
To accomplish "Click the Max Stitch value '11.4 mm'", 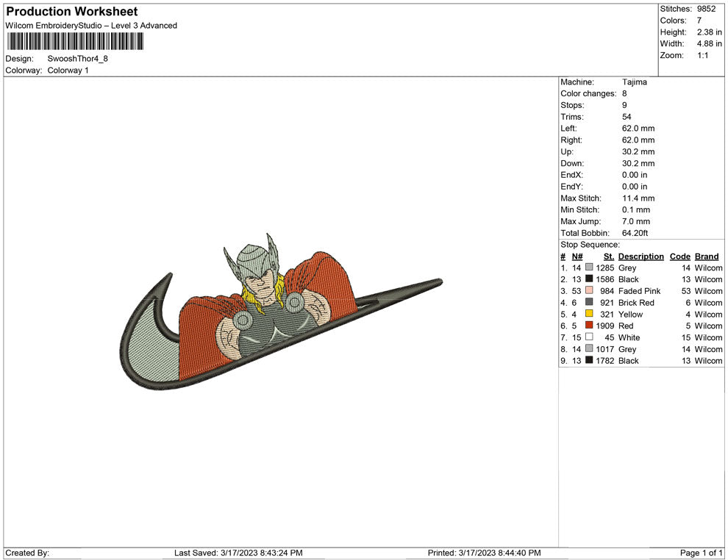I will coord(638,198).
